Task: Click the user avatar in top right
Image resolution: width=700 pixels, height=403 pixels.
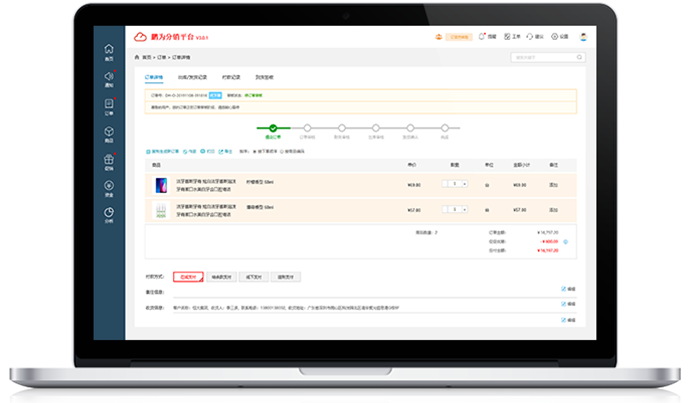Action: coord(584,36)
